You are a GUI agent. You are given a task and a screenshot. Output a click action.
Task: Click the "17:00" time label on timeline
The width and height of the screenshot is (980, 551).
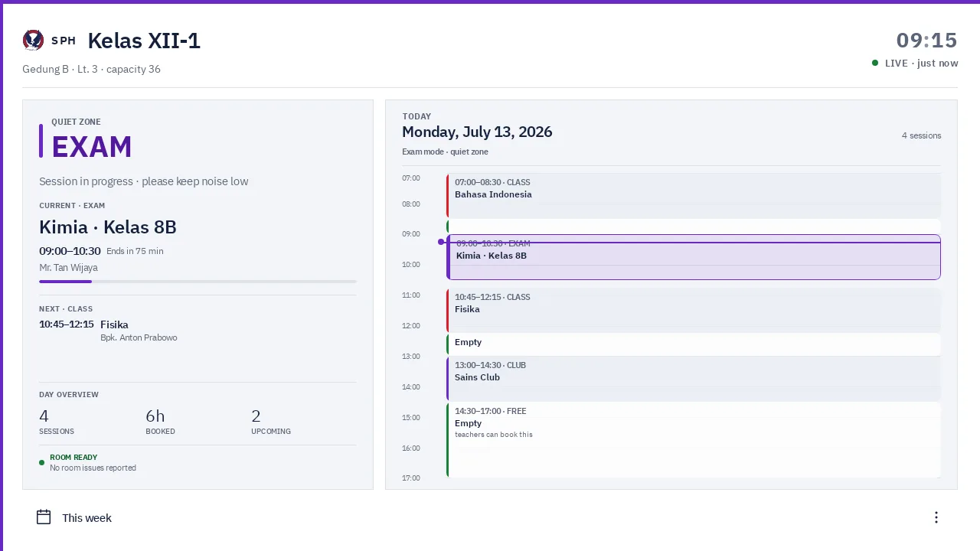(x=411, y=478)
